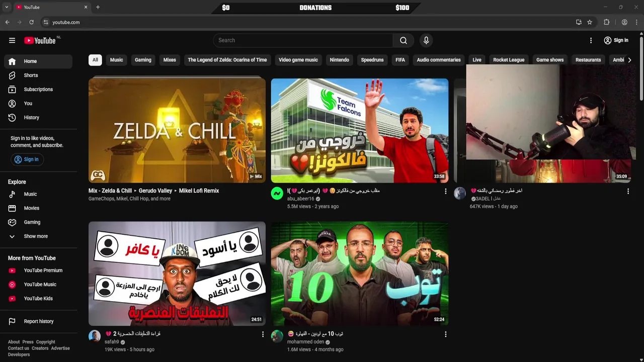644x362 pixels.
Task: Close the YouTube browser tab
Action: 86,7
